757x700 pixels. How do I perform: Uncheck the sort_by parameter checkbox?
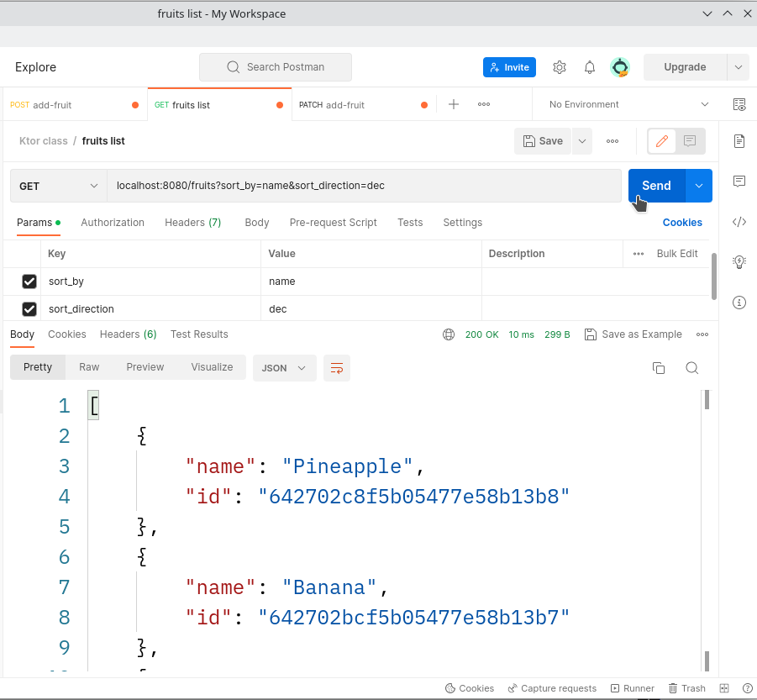[x=29, y=282]
